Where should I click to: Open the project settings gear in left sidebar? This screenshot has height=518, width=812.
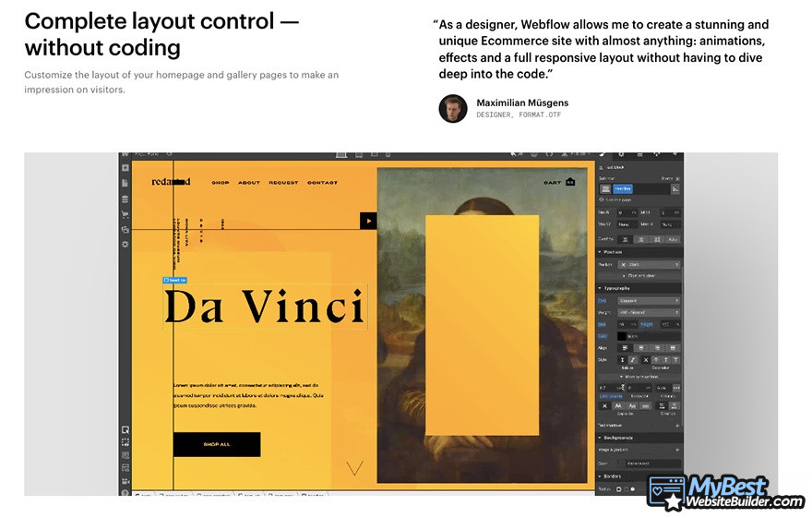(x=125, y=244)
